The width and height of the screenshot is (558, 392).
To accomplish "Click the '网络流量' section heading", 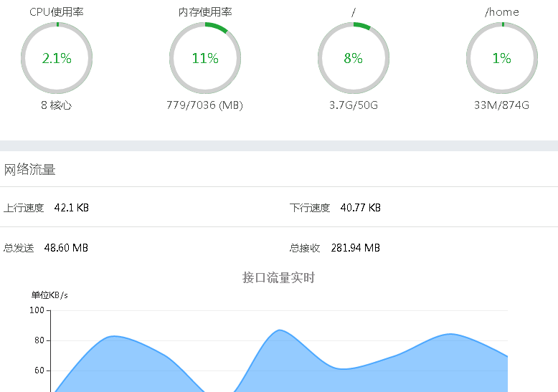I will point(30,169).
